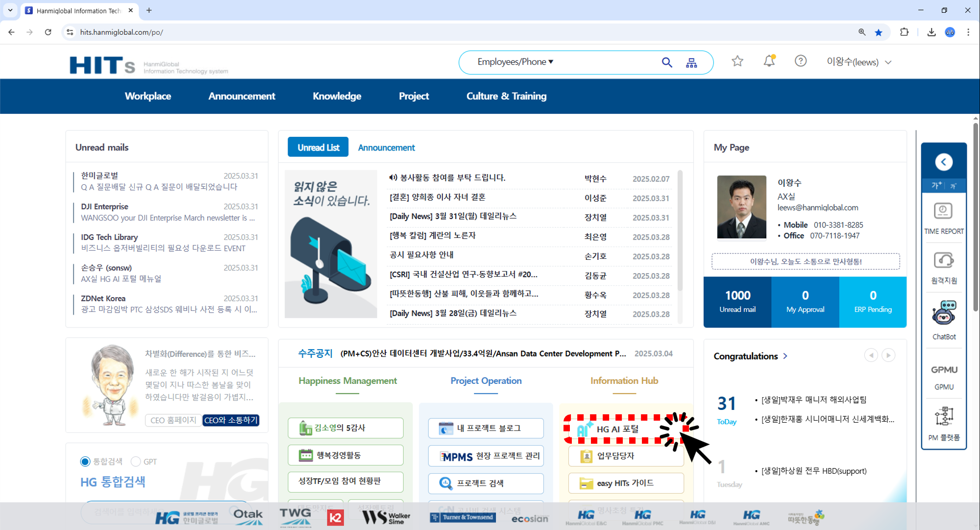This screenshot has width=980, height=530.
Task: Select Information Hub tab
Action: point(624,381)
